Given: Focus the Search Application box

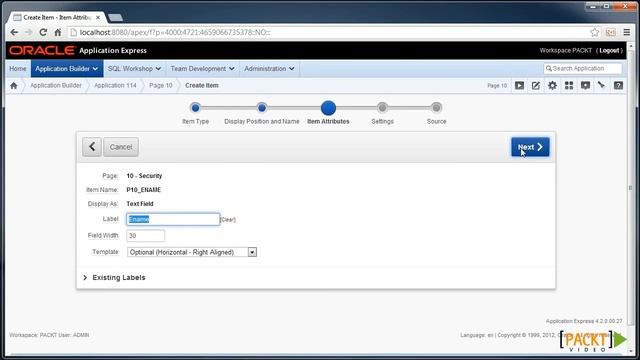Looking at the screenshot, I should 583,69.
